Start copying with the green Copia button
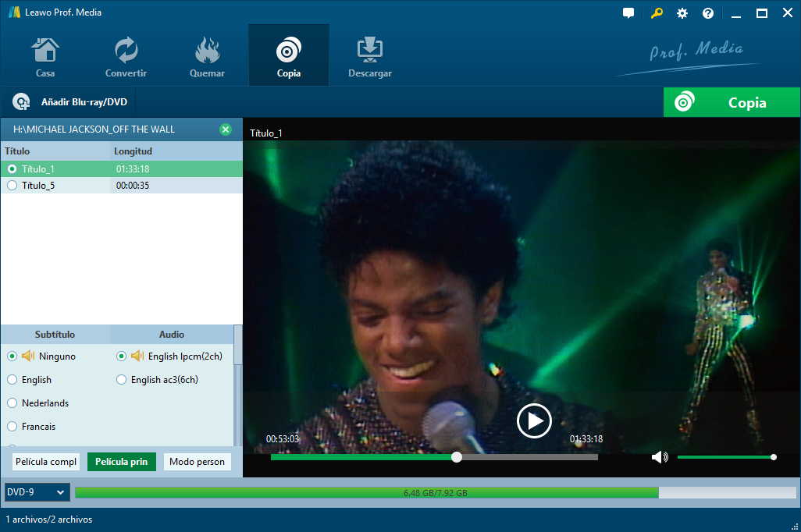Image resolution: width=801 pixels, height=532 pixels. click(x=732, y=102)
